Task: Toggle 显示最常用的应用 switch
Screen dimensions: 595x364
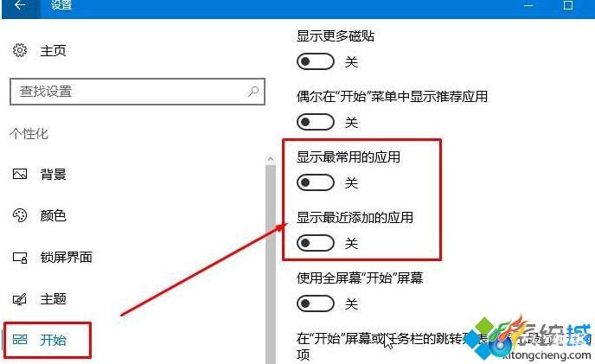Action: (x=316, y=182)
